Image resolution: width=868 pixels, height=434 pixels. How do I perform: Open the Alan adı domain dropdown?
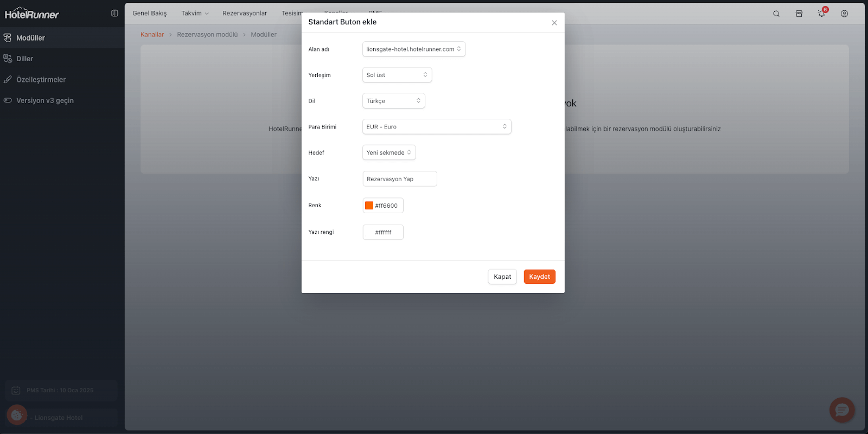coord(413,49)
